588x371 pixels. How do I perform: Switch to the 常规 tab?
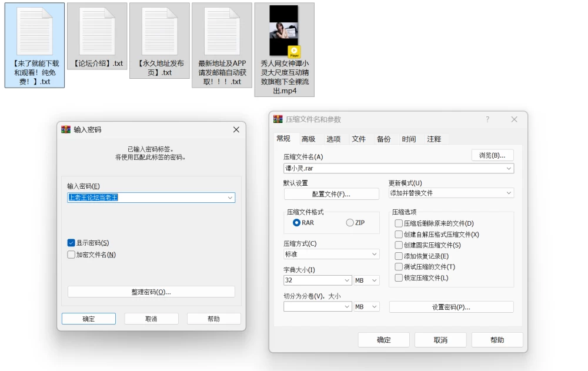(x=283, y=139)
